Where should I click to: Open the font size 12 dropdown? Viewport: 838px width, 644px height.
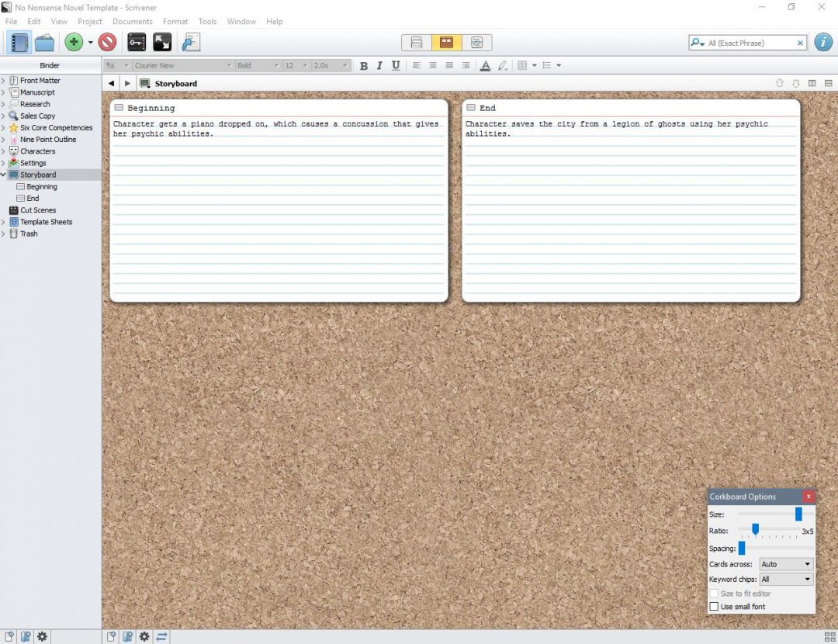(296, 65)
